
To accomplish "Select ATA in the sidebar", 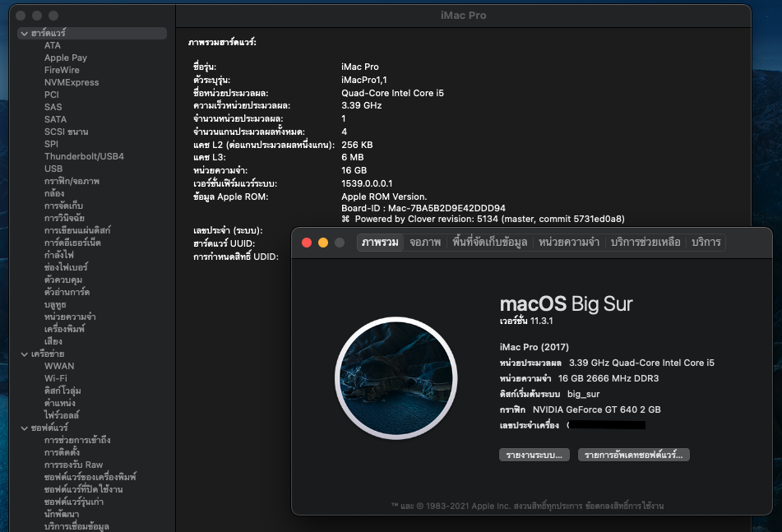I will pyautogui.click(x=53, y=45).
